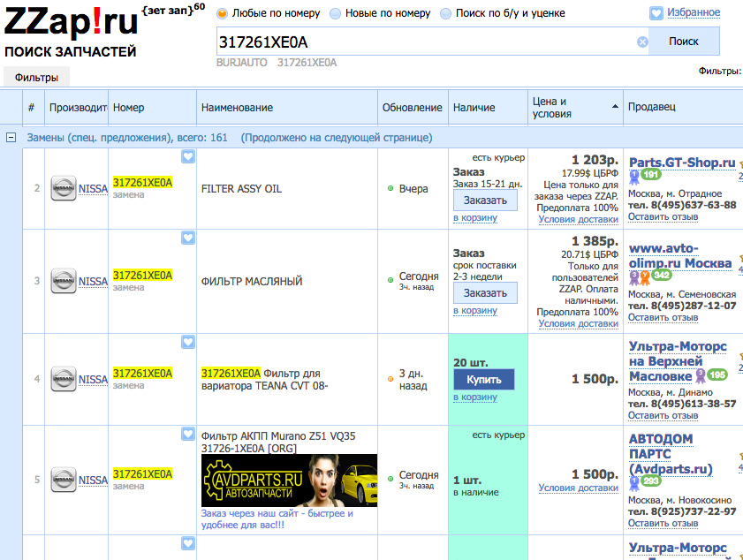
Task: Select the 'Любые по номеру' radio option
Action: [x=222, y=13]
